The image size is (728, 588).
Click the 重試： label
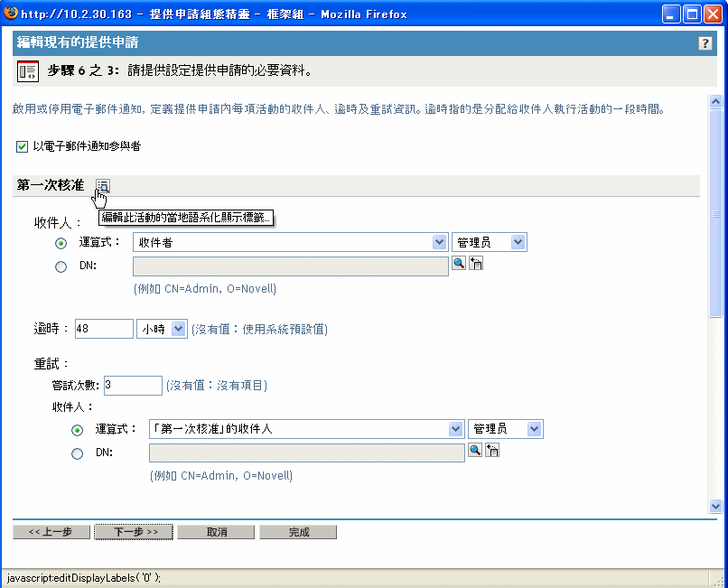[51, 364]
